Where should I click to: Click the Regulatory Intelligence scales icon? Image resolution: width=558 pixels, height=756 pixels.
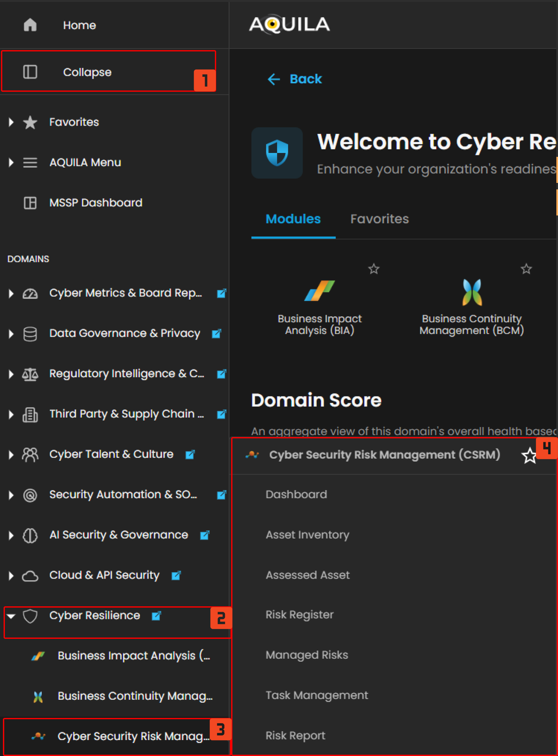point(30,374)
